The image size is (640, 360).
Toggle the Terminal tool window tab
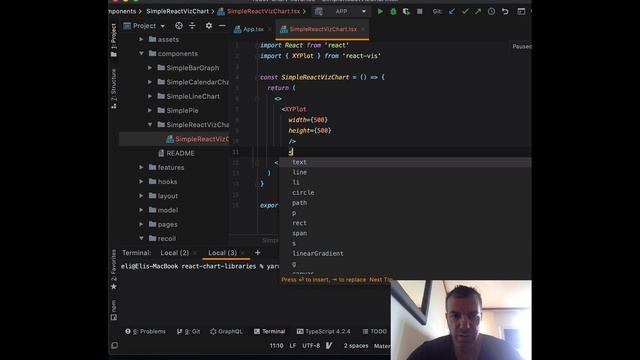tap(269, 331)
